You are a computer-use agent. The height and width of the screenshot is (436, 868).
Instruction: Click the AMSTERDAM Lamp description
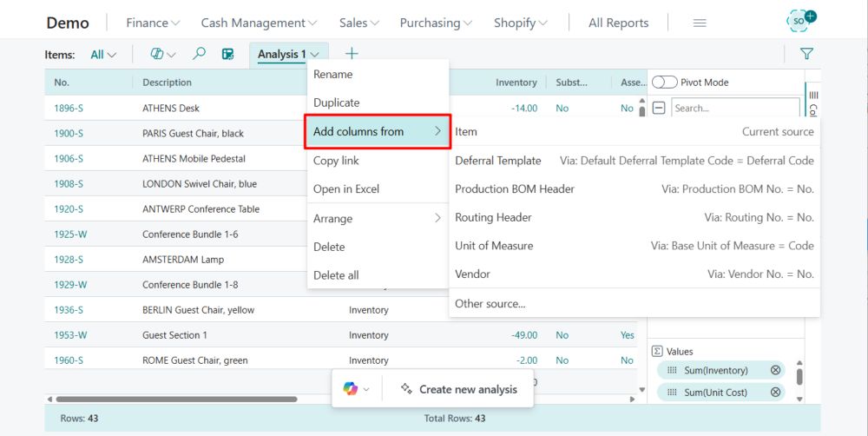[x=183, y=260]
